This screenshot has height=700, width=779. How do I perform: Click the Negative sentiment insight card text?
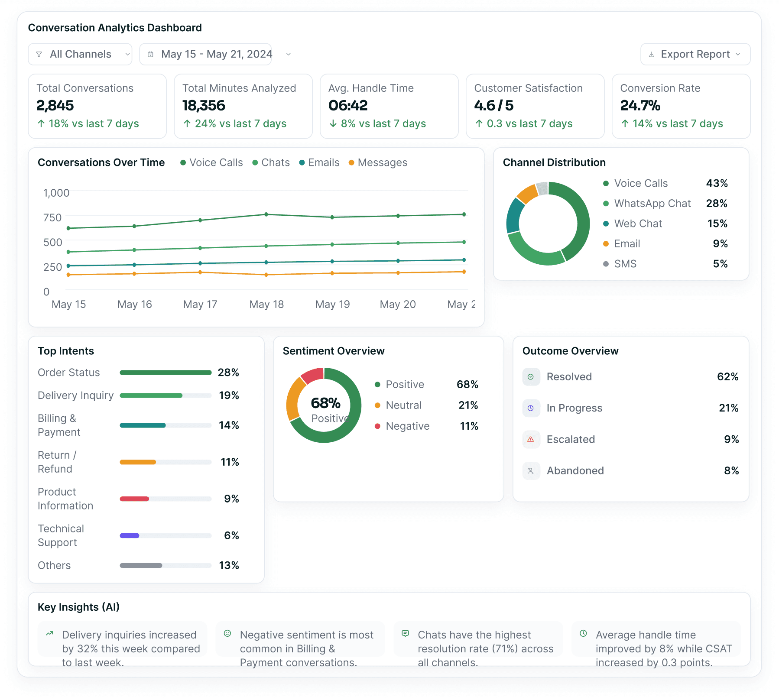tap(307, 648)
